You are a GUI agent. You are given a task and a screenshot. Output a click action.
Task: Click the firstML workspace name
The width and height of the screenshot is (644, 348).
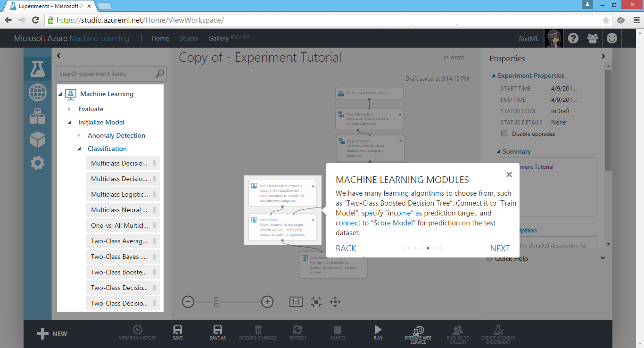[528, 38]
